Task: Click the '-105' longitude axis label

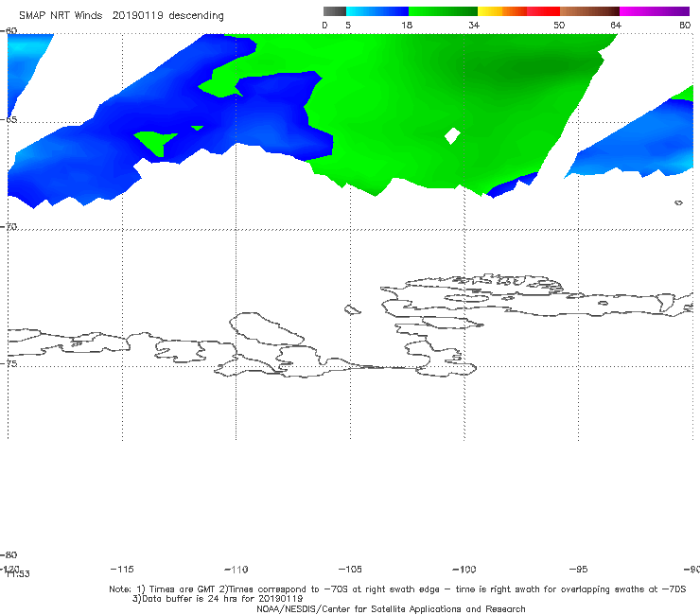Action: [350, 569]
